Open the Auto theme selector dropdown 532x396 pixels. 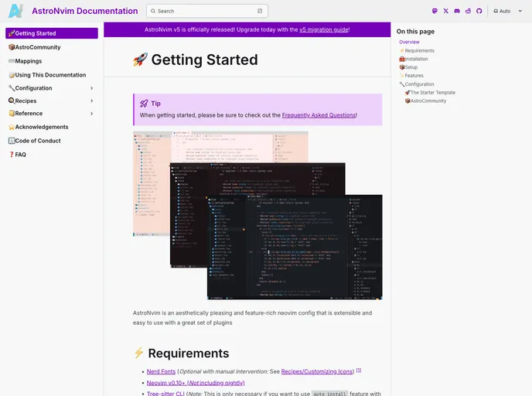pyautogui.click(x=508, y=11)
